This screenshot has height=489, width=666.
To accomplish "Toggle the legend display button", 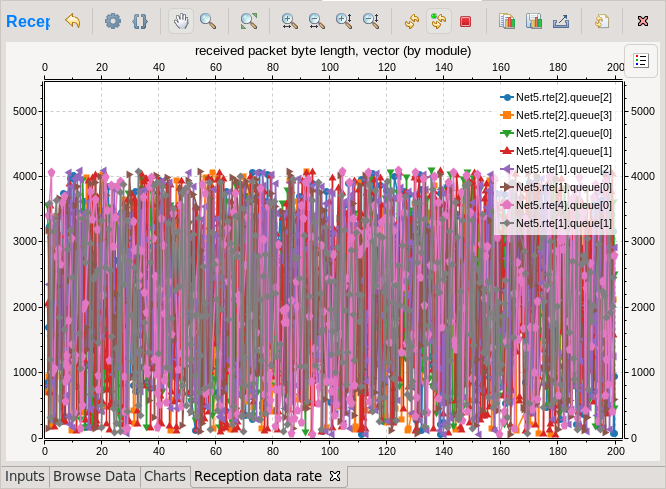I will point(641,61).
